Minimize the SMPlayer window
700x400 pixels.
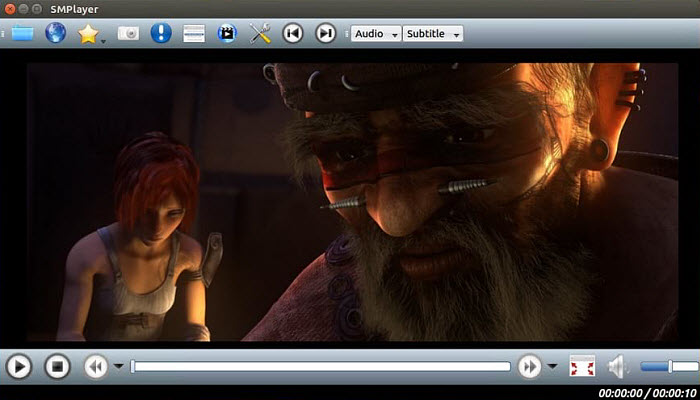coord(24,8)
